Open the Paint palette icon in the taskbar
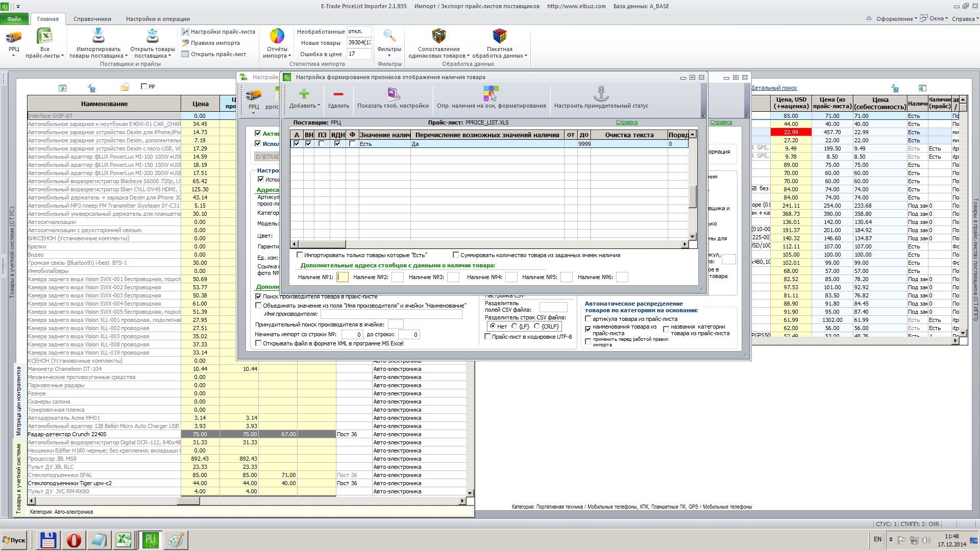This screenshot has height=551, width=980. 176,540
